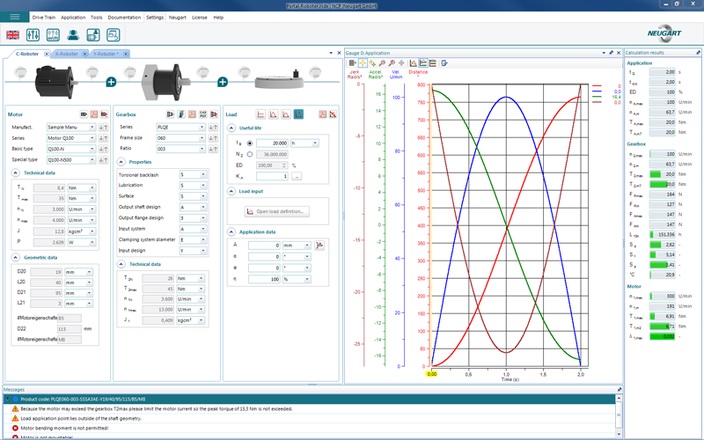704x440 pixels.
Task: Open the user profile settings icon
Action: tap(72, 35)
